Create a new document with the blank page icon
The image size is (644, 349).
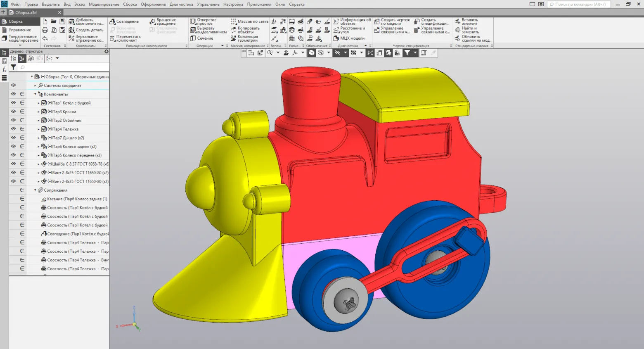[x=45, y=21]
